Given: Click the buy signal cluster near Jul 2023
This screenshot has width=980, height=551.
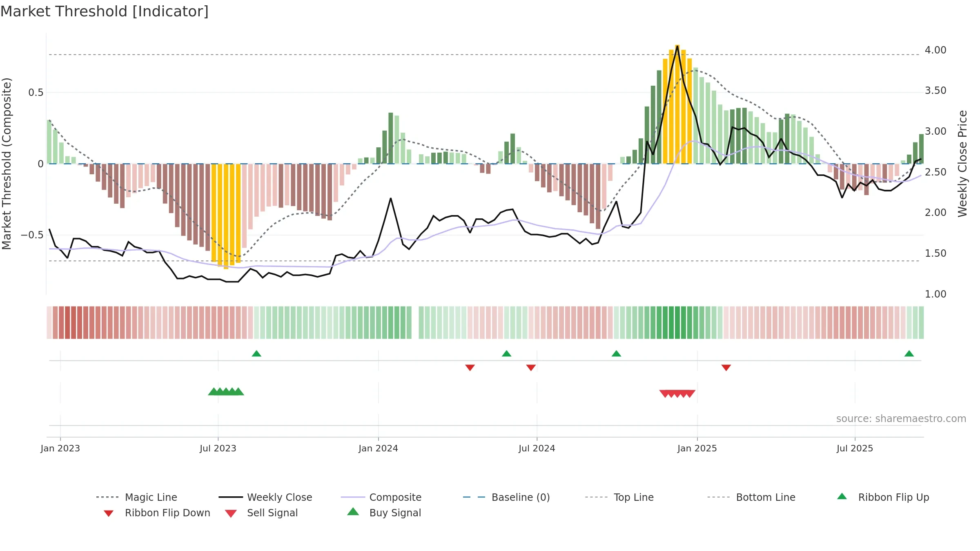Looking at the screenshot, I should point(226,392).
